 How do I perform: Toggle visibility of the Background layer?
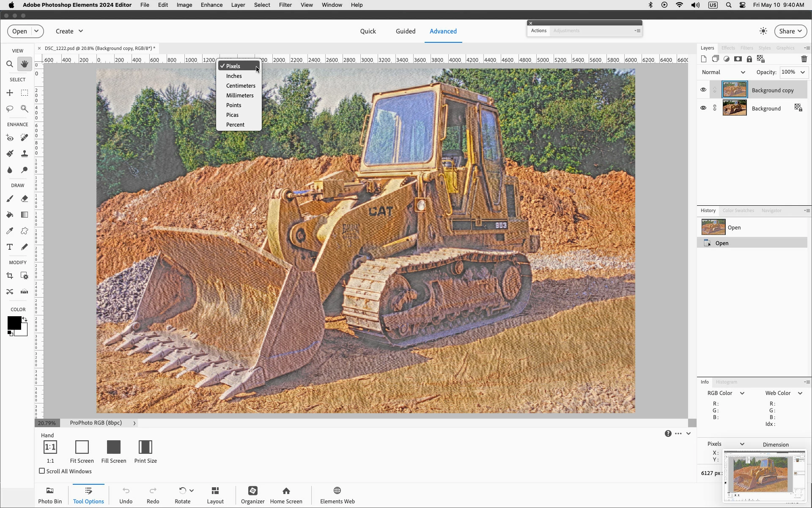pos(703,108)
